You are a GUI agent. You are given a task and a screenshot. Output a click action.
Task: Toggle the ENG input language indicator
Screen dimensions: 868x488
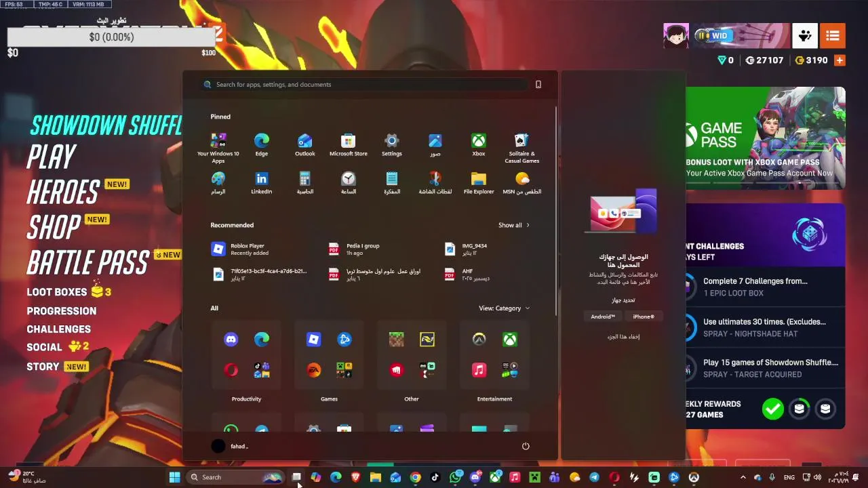(789, 477)
